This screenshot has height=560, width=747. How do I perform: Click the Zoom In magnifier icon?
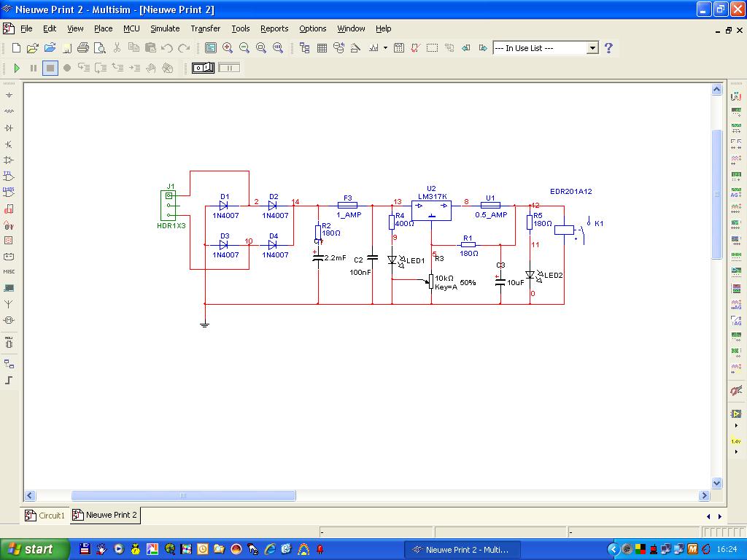pos(228,48)
